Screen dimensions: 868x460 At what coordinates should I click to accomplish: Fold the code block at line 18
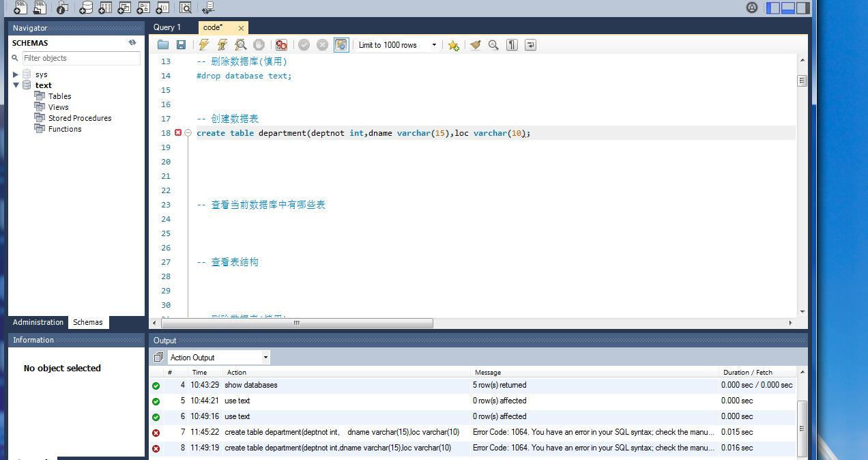coord(188,133)
